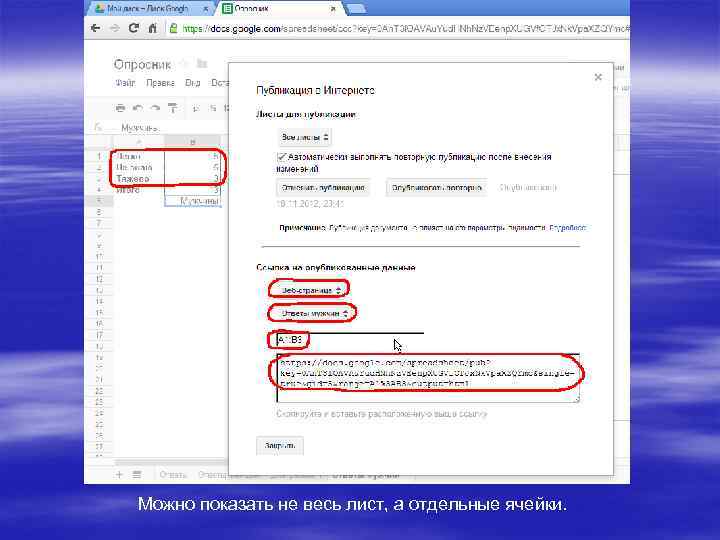Viewport: 720px width, 540px height.
Task: Click the Закрыть button
Action: coord(280,445)
